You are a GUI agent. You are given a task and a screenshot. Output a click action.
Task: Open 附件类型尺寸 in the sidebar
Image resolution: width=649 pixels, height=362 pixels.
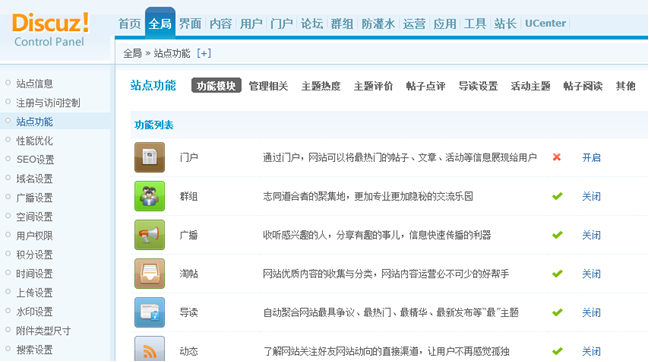43,331
